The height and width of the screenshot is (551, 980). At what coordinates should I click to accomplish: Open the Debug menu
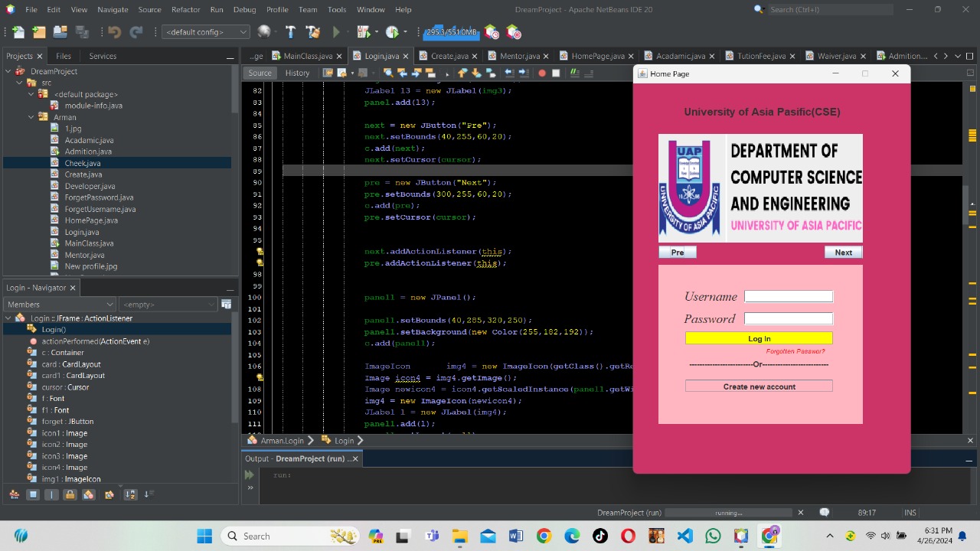[244, 9]
